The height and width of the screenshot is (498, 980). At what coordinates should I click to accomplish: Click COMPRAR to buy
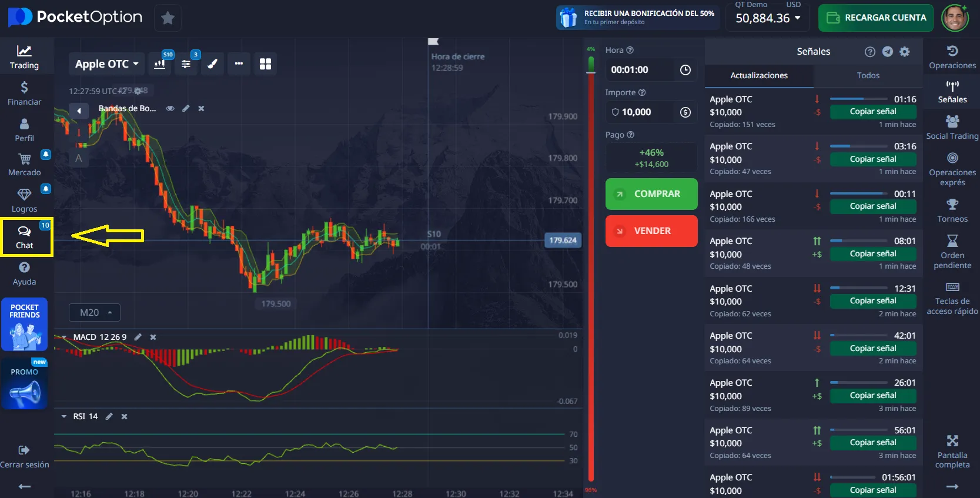click(651, 194)
